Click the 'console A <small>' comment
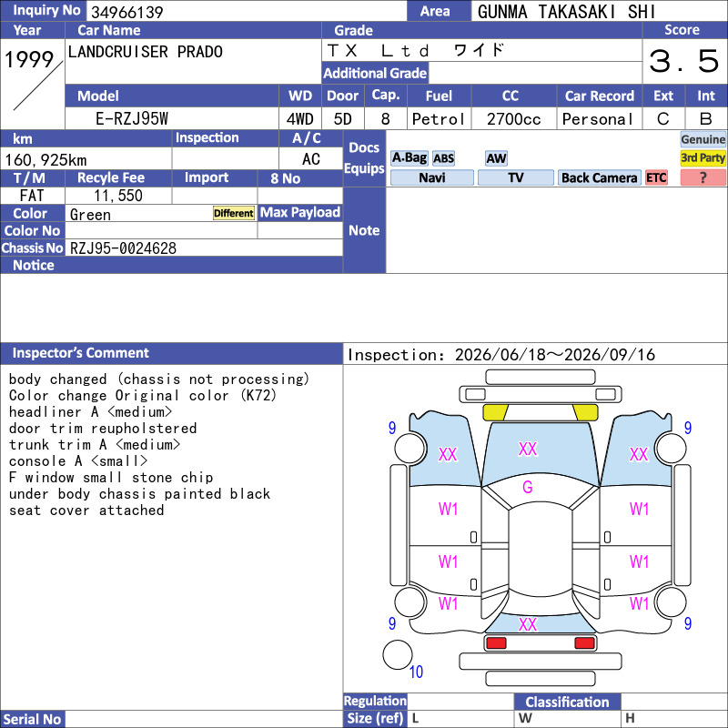 click(x=78, y=461)
